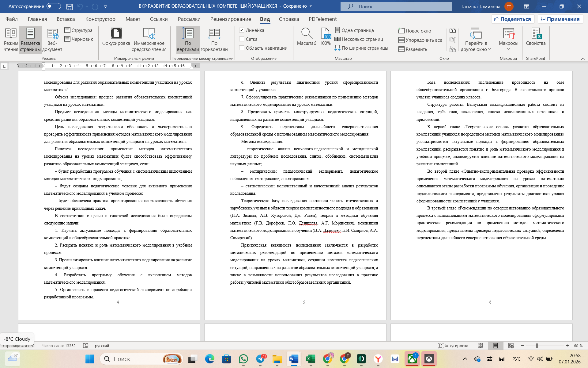Click the Поделиться share button

[513, 19]
